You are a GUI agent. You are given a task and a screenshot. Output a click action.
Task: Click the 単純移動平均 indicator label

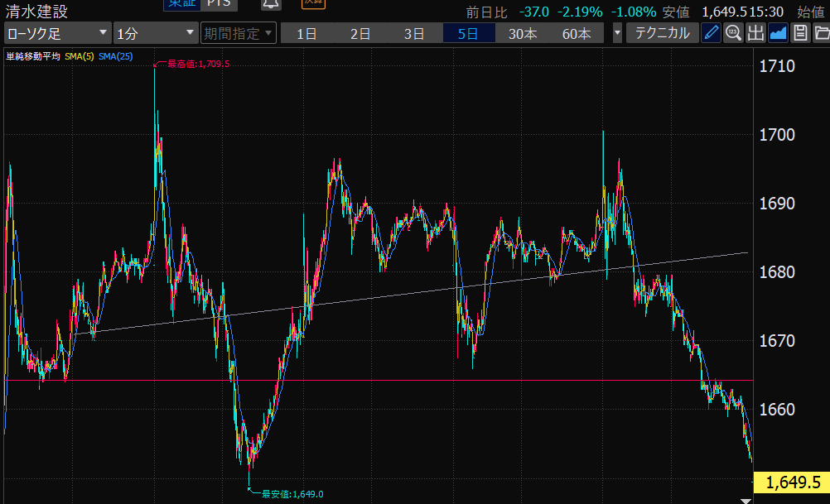click(x=33, y=56)
